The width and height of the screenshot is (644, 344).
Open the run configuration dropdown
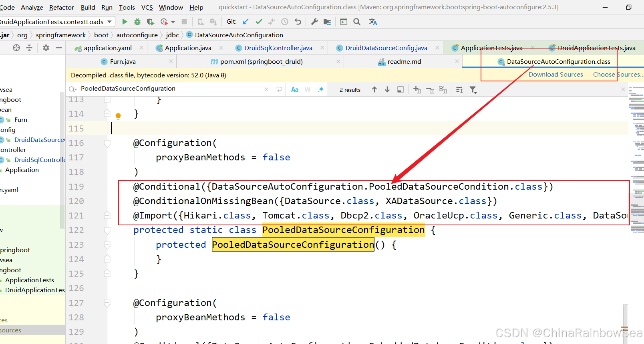(x=109, y=22)
